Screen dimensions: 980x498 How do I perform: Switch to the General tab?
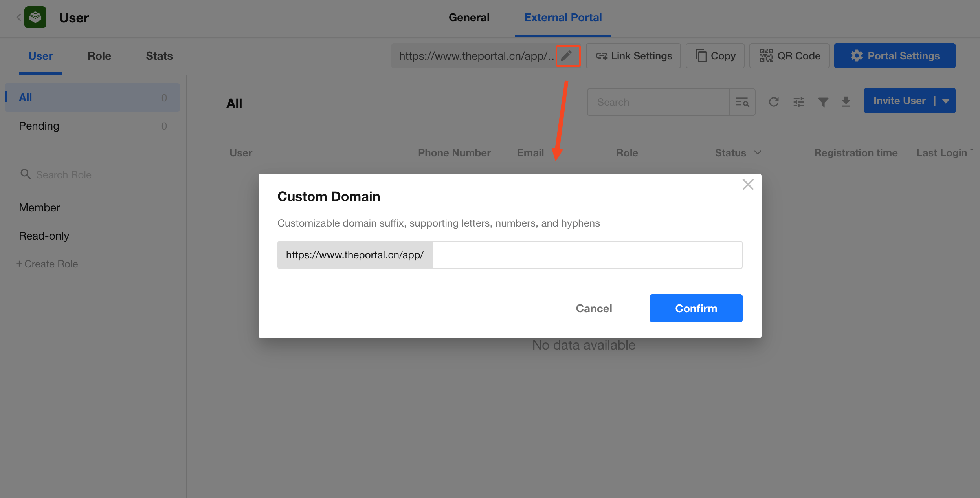coord(469,18)
